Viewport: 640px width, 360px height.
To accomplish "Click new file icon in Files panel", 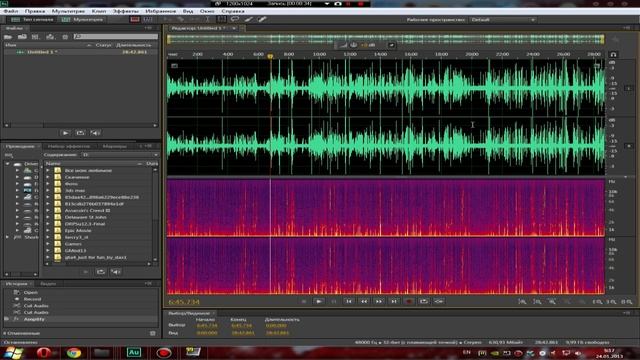I will click(36, 37).
